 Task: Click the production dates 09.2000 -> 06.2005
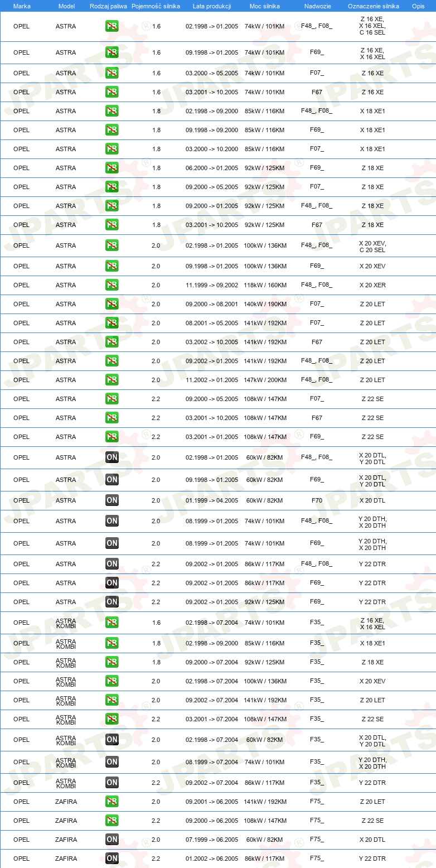[x=212, y=821]
